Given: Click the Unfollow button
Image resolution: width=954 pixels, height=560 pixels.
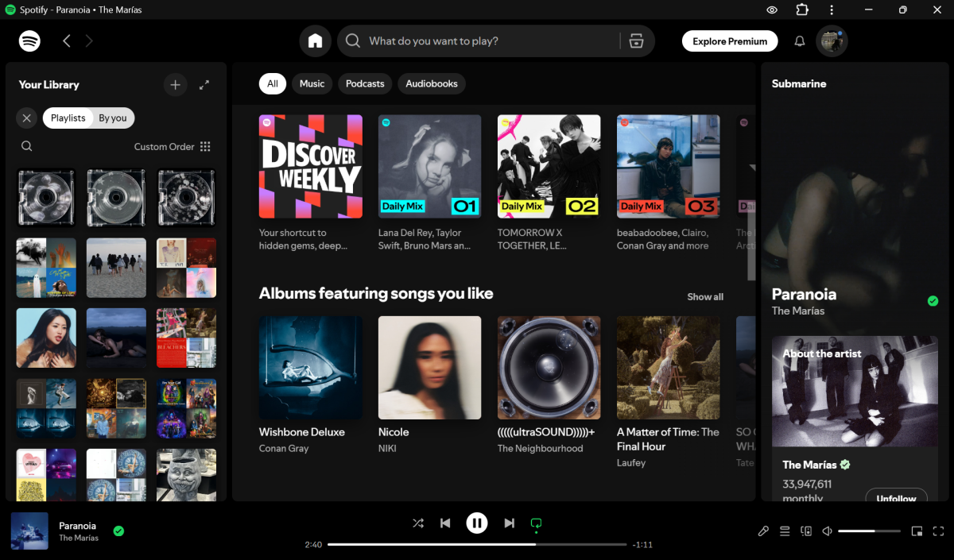Looking at the screenshot, I should 896,496.
